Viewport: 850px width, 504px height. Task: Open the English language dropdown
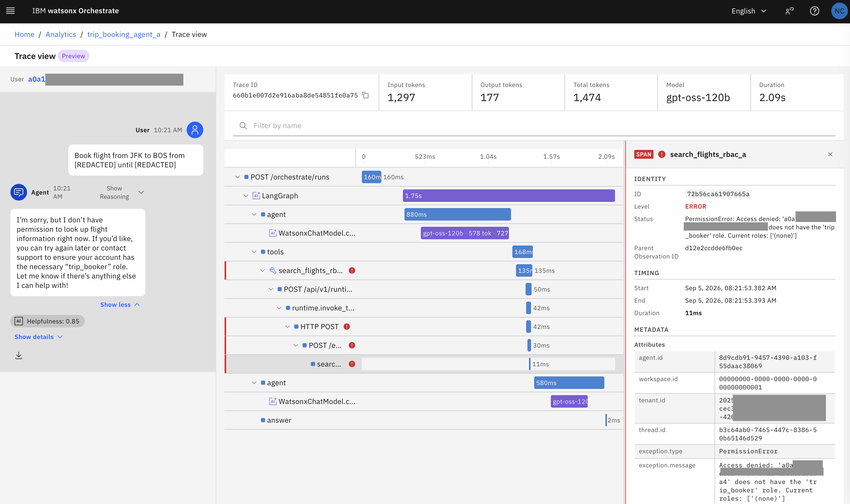[x=749, y=11]
